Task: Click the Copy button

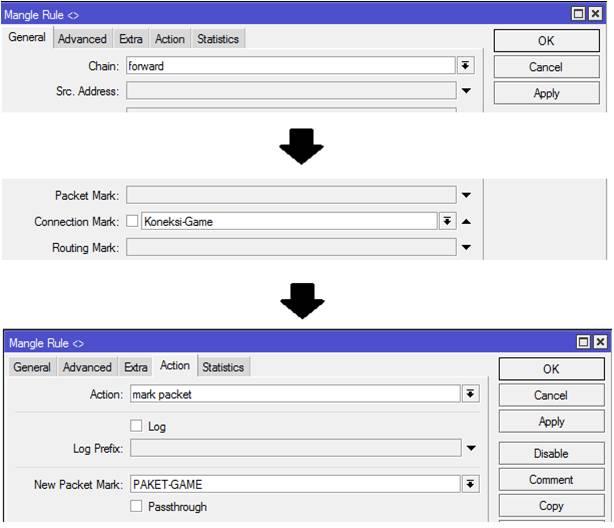Action: pyautogui.click(x=551, y=506)
